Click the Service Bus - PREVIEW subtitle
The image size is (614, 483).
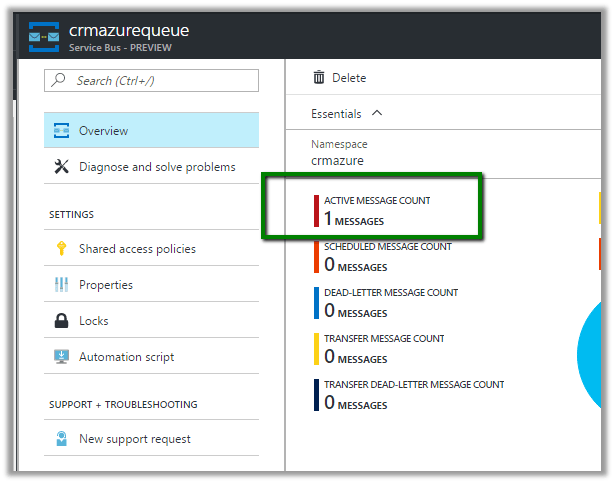(x=120, y=47)
